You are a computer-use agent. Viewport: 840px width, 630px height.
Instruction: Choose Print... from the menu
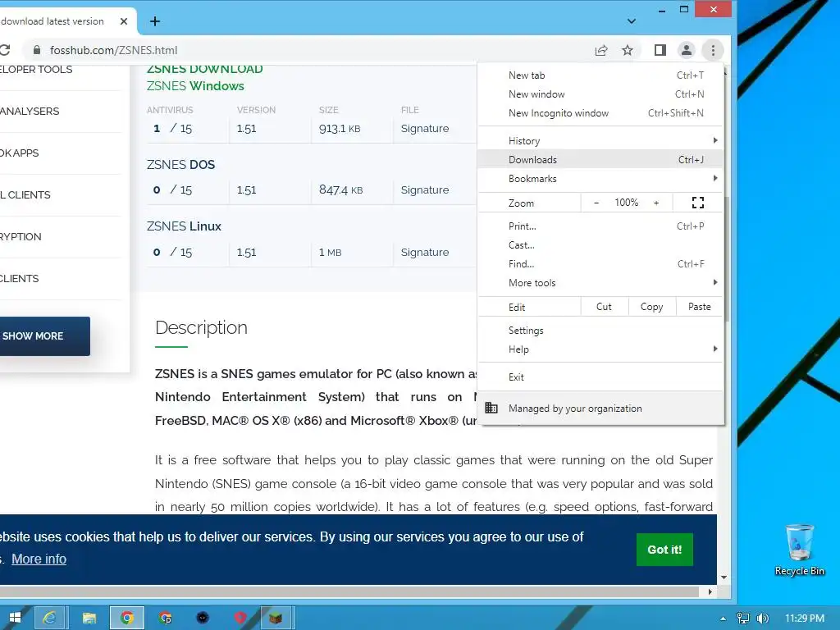click(x=600, y=226)
